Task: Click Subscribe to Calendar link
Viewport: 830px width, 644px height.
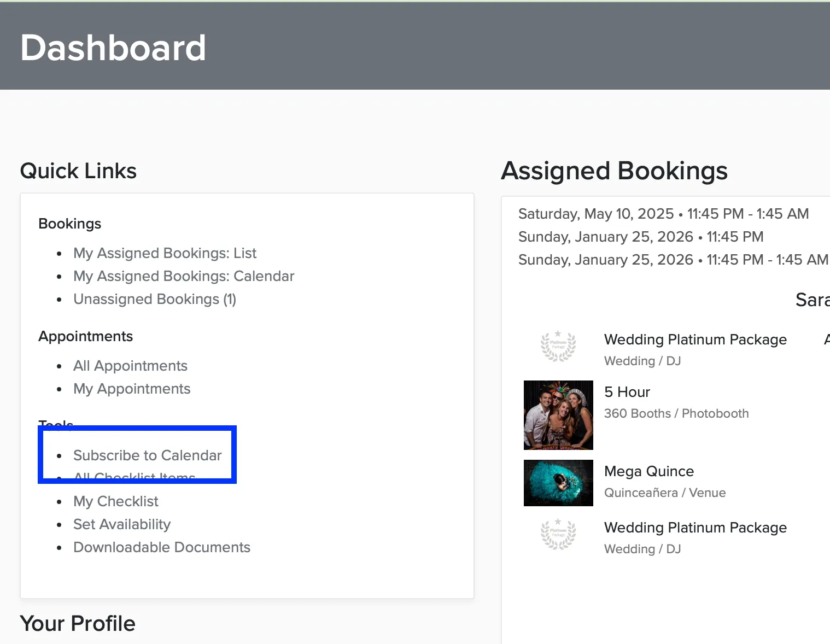Action: coord(148,455)
